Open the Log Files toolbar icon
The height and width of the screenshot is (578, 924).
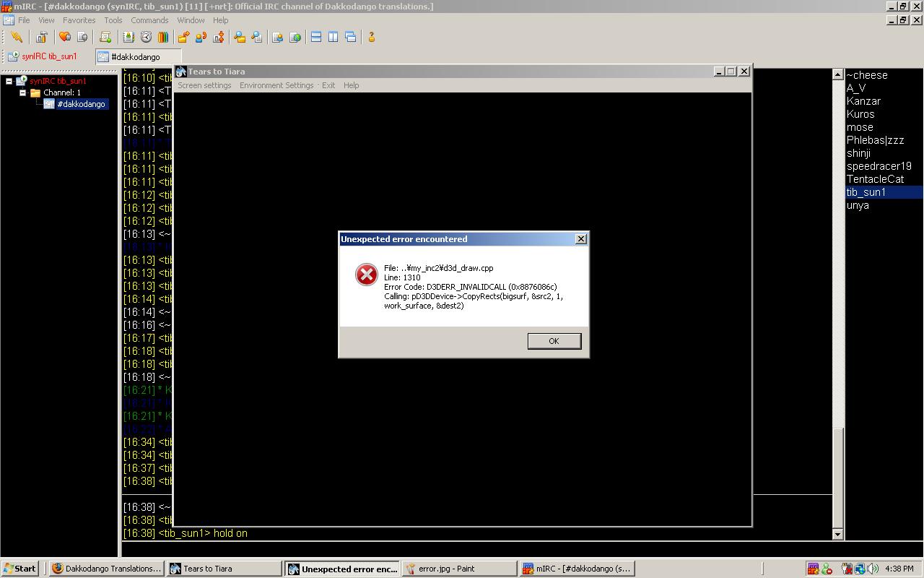(257, 37)
